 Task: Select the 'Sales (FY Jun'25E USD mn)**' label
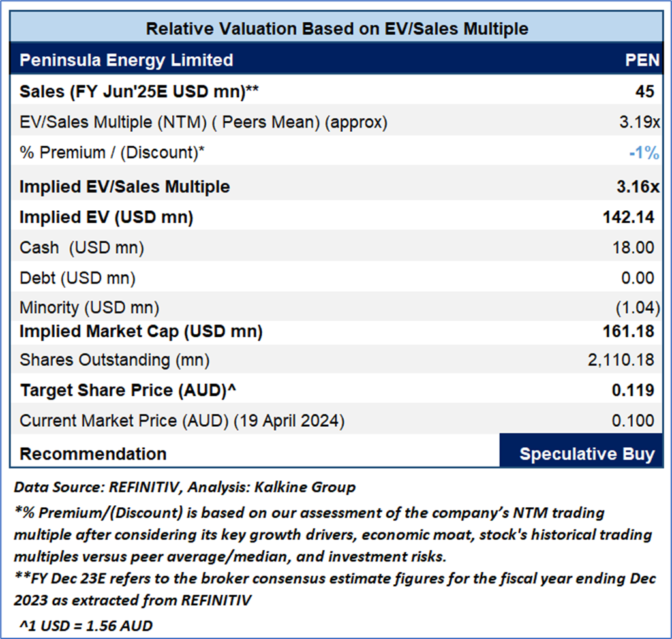pyautogui.click(x=139, y=91)
